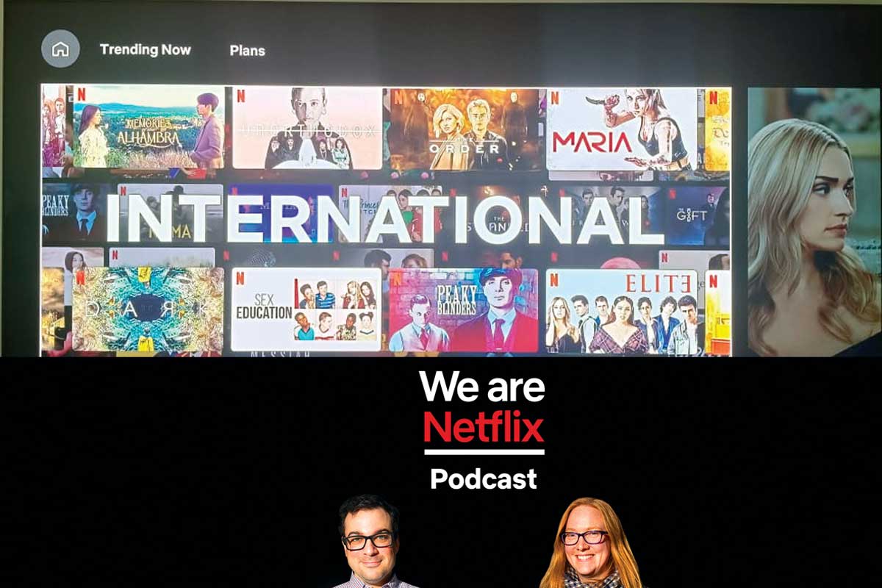Open the Plans tab
The image size is (882, 588).
point(247,51)
